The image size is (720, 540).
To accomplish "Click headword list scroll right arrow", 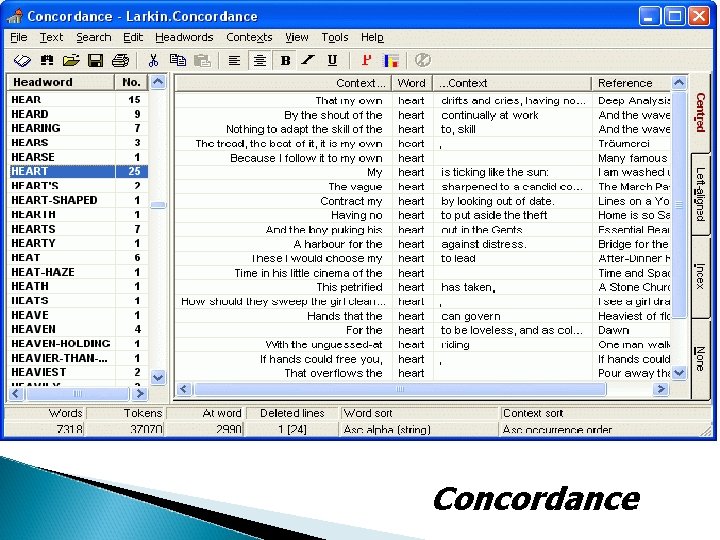I will click(x=139, y=394).
